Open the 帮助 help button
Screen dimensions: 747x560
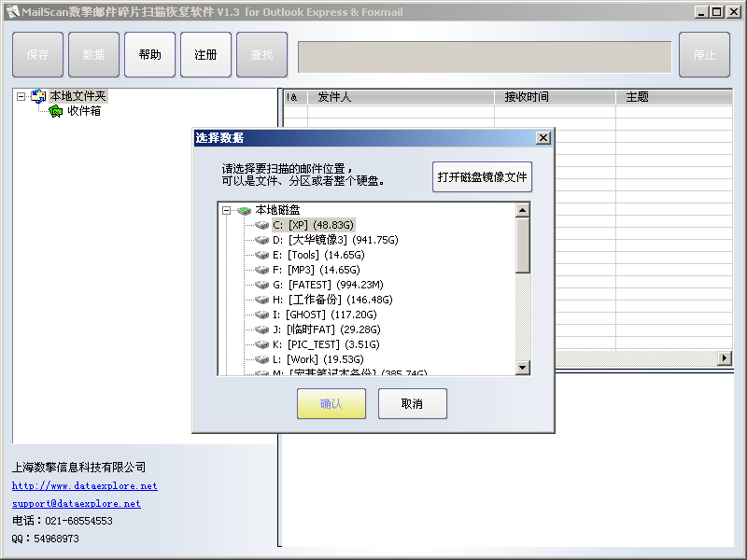(149, 55)
